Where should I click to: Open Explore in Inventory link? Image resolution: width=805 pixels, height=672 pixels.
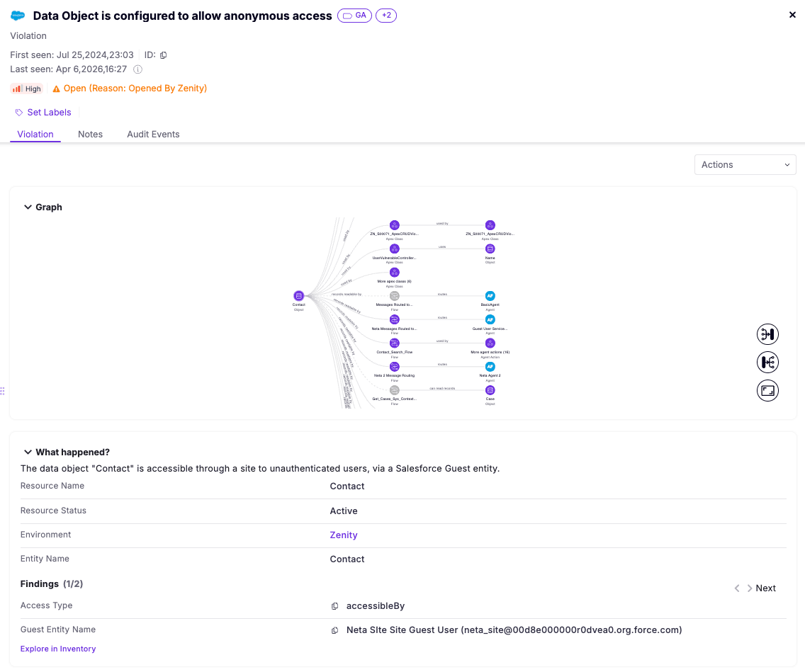tap(58, 649)
